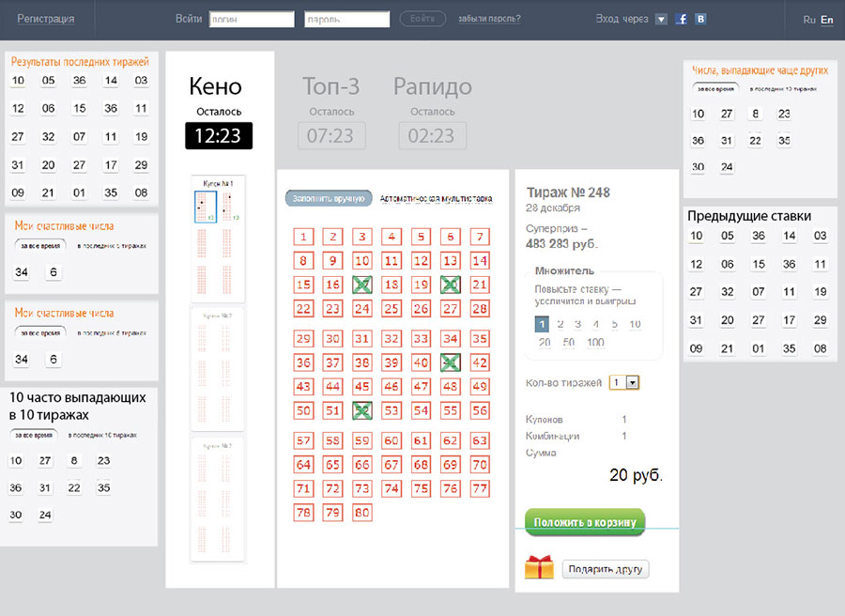The image size is (845, 616).
Task: Mark number 80 on the ticket grid
Action: pyautogui.click(x=362, y=513)
